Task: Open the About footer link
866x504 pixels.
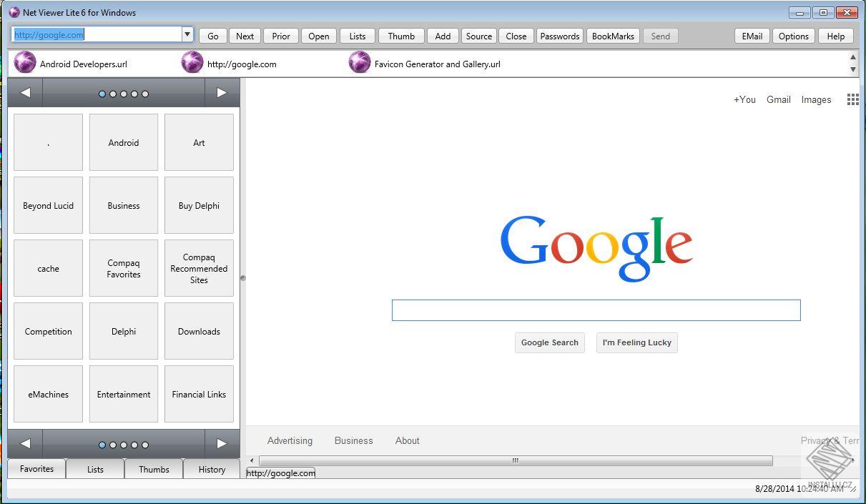Action: pyautogui.click(x=408, y=440)
